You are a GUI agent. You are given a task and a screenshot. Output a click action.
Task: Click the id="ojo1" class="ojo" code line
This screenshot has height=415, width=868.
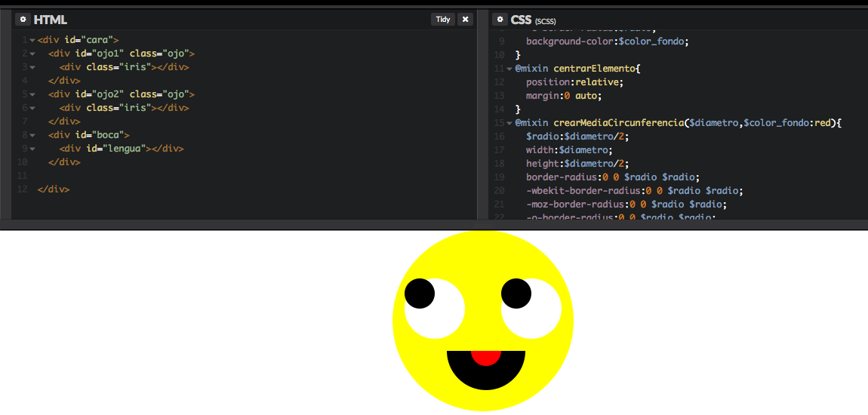click(122, 54)
